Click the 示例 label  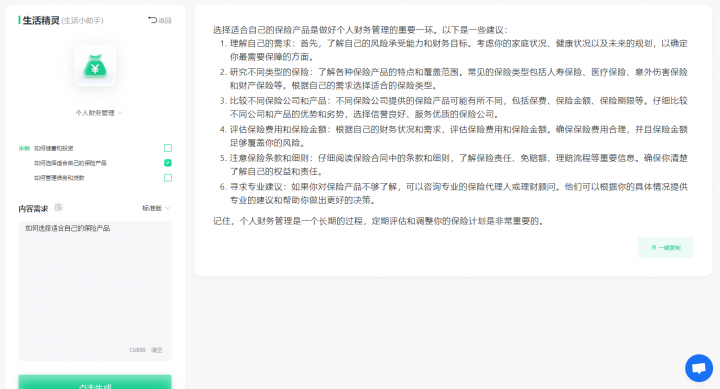coord(24,148)
